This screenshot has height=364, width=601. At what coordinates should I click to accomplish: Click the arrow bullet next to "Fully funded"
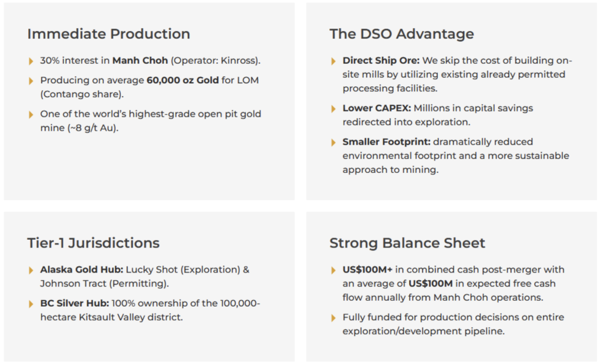click(x=333, y=318)
